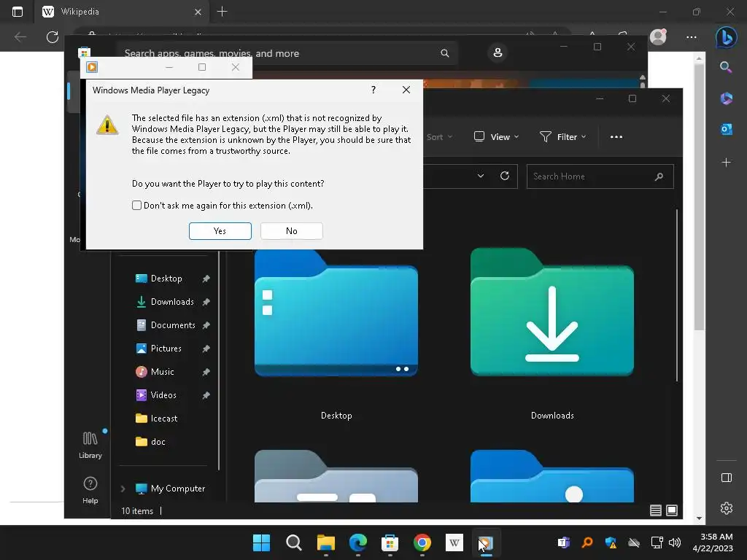This screenshot has height=560, width=747.
Task: Unpin Documents using its pin icon
Action: 206,325
